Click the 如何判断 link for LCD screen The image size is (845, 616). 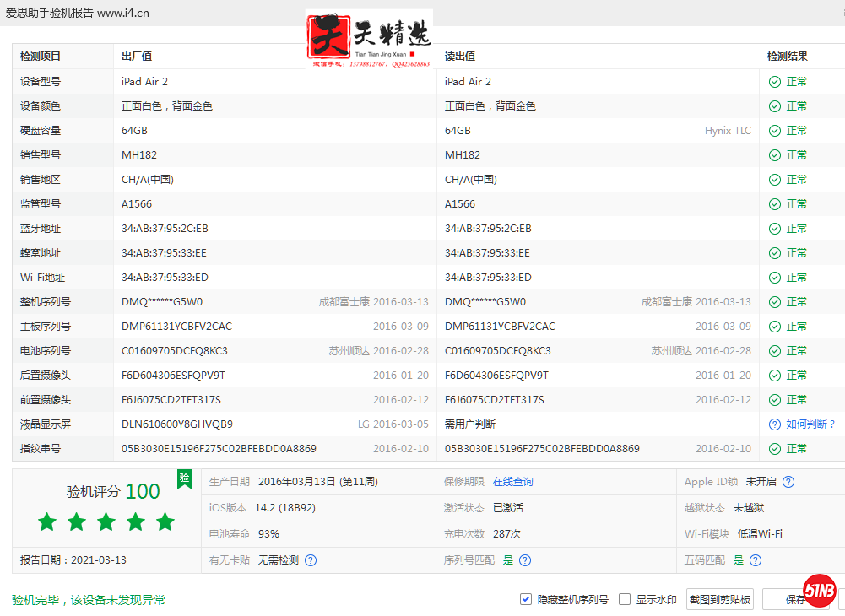click(x=810, y=424)
